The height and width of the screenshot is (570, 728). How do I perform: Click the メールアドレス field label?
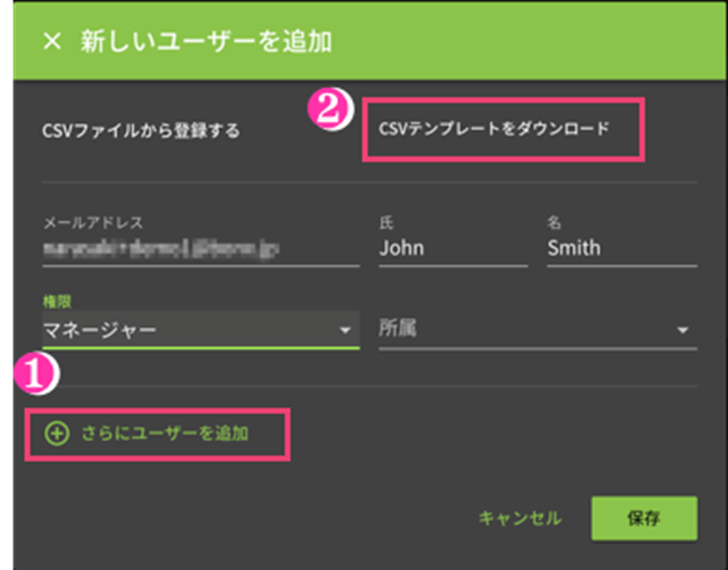93,223
